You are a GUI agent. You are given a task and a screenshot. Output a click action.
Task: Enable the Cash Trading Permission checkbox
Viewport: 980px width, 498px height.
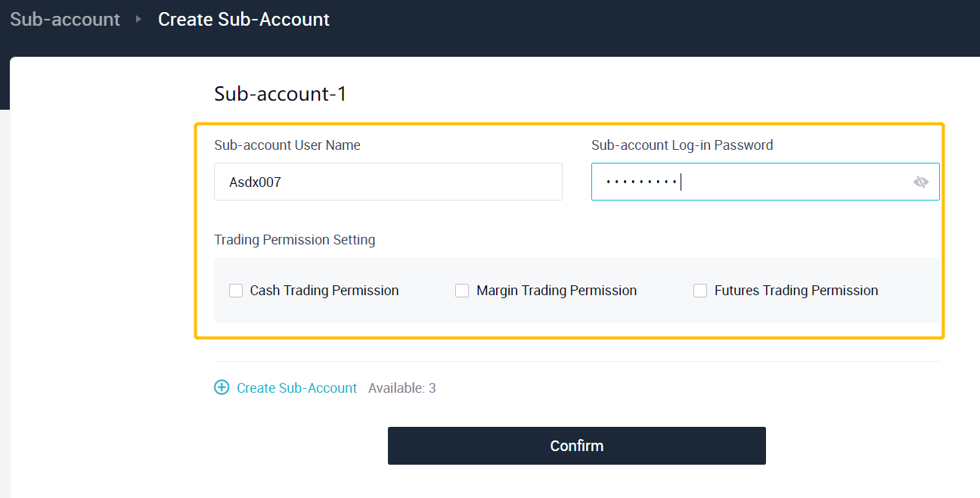click(x=236, y=291)
